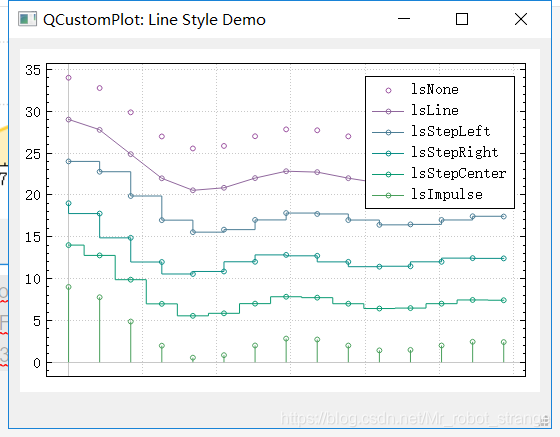Click the lsStepLeft legend line sample
The image size is (560, 437).
pos(388,133)
